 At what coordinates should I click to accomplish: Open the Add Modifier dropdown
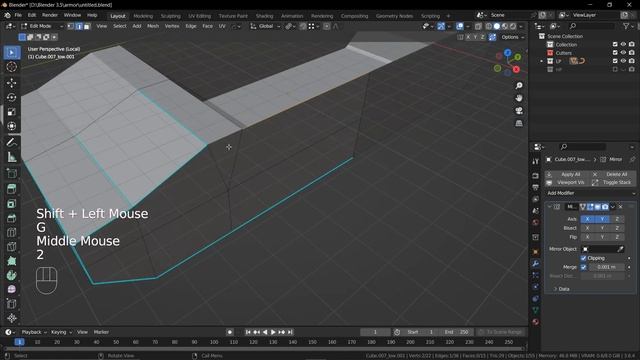click(x=590, y=193)
